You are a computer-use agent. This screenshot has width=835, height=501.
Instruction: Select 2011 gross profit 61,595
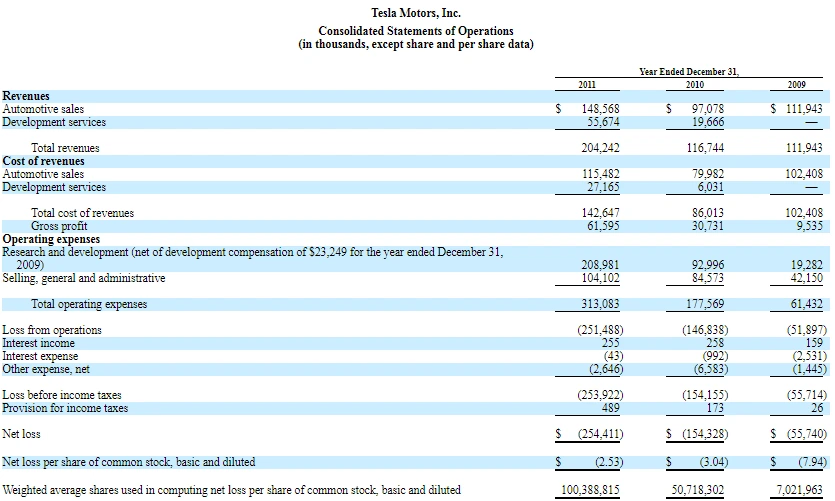pyautogui.click(x=603, y=226)
